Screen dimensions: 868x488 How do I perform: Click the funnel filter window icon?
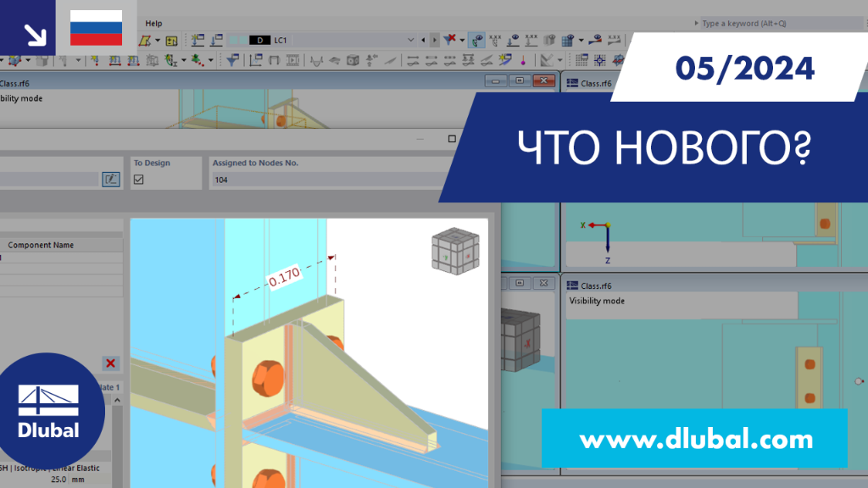tap(233, 60)
